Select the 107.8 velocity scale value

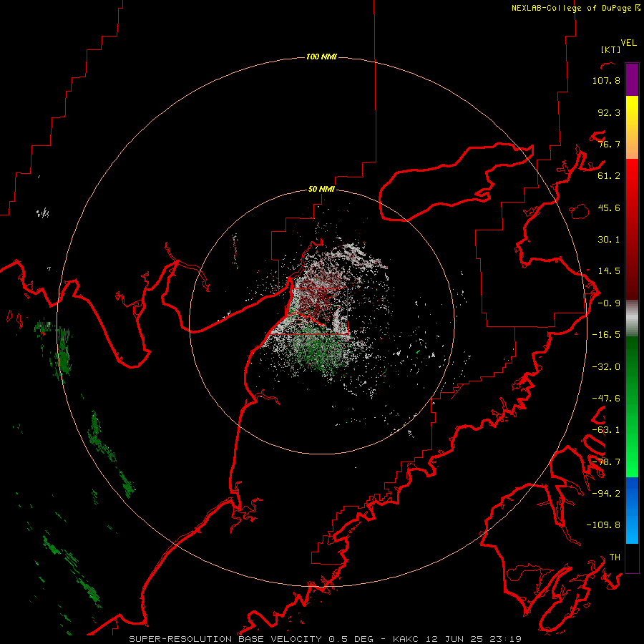click(x=606, y=80)
